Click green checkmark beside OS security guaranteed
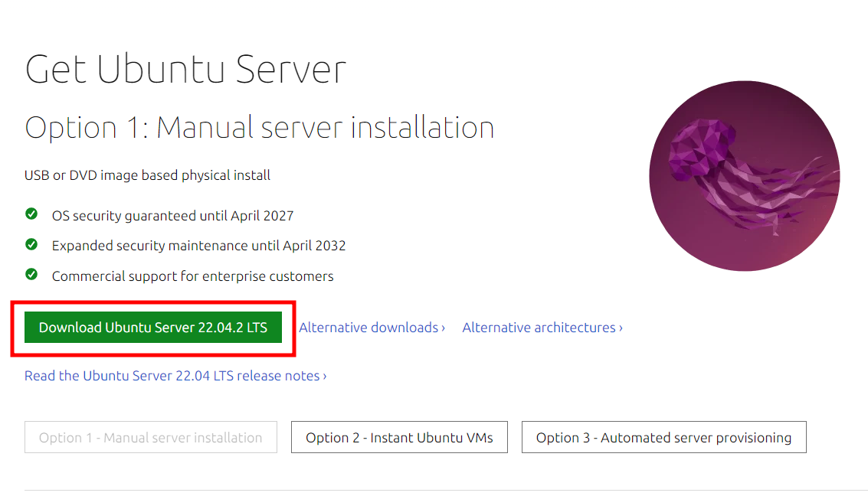Viewport: 868px width, 496px height. (31, 214)
